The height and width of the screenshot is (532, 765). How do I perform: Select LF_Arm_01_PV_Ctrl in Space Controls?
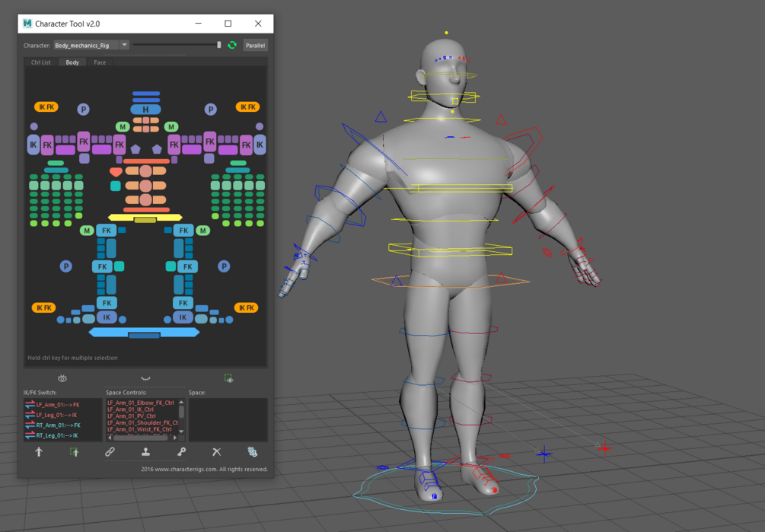[132, 416]
